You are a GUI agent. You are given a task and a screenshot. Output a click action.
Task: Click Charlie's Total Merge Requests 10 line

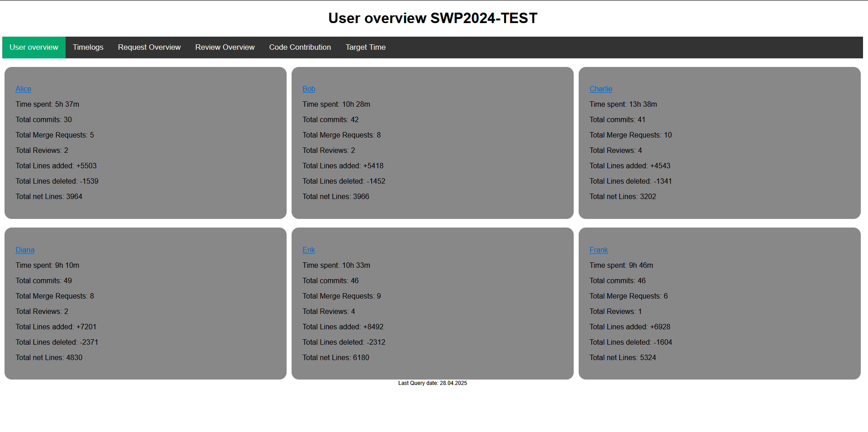tap(631, 135)
